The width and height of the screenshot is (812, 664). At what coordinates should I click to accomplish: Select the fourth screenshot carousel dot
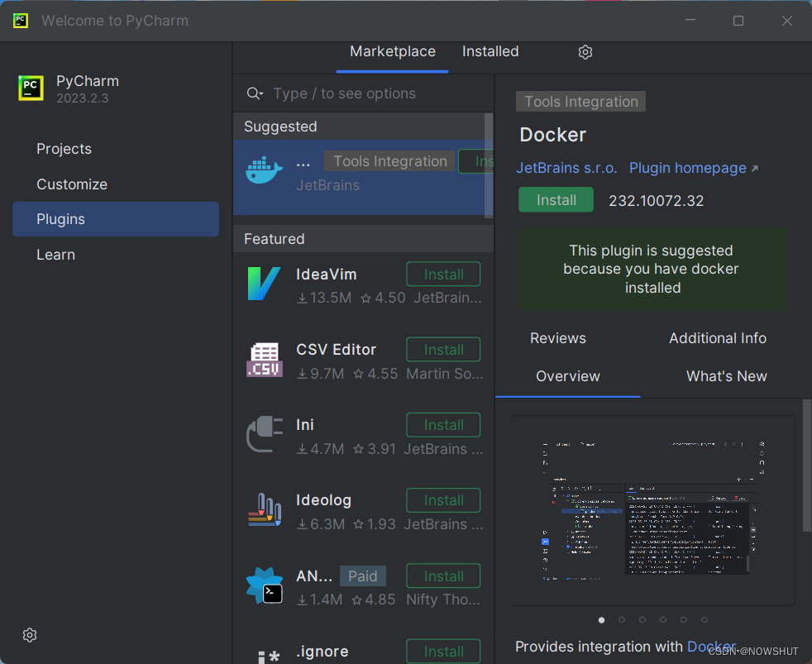tap(663, 619)
